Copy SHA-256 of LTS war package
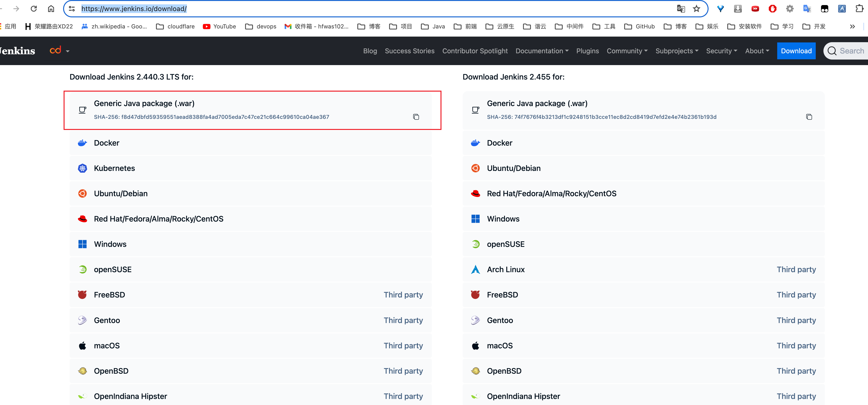868x405 pixels. pos(416,117)
